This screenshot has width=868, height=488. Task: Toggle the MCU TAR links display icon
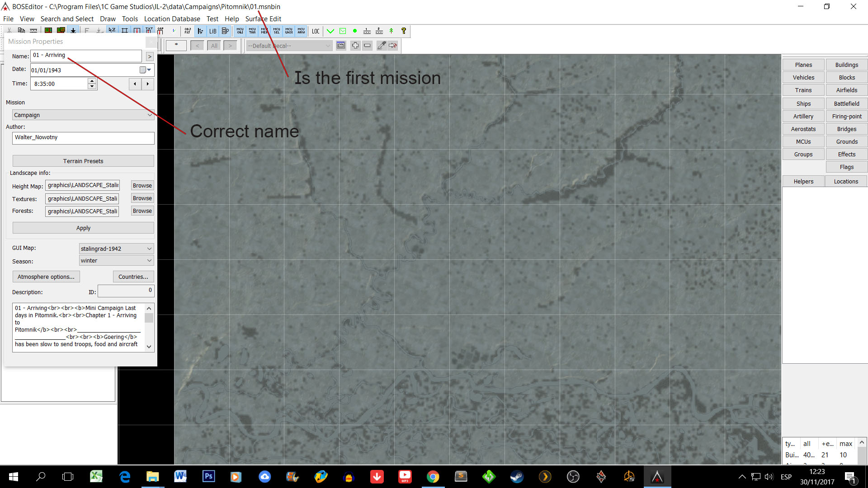tap(252, 31)
